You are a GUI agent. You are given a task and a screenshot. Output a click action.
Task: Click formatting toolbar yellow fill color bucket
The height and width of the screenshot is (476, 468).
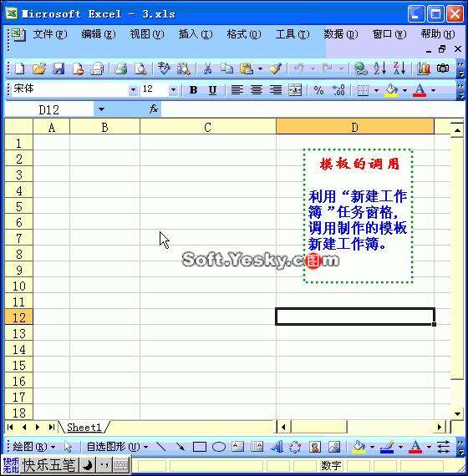point(391,90)
